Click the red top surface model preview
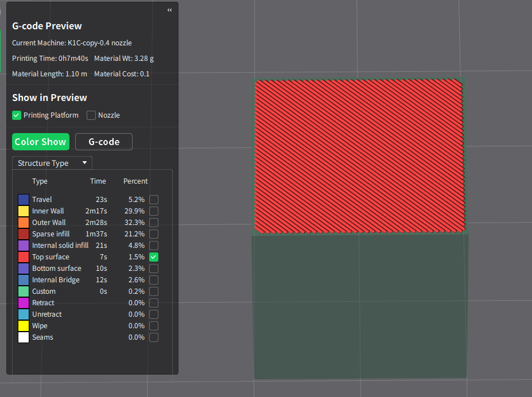Viewport: 532px width, 397px height. pos(359,155)
